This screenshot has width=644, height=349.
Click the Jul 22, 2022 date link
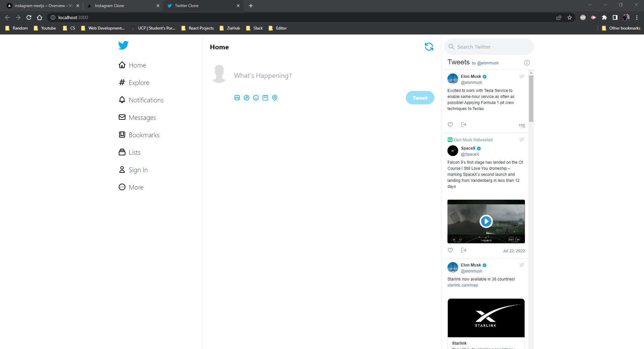pos(514,251)
